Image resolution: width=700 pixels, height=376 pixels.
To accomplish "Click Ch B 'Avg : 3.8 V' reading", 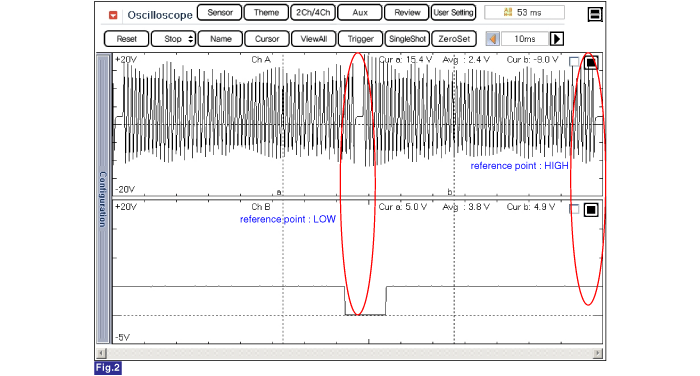I will (x=466, y=207).
